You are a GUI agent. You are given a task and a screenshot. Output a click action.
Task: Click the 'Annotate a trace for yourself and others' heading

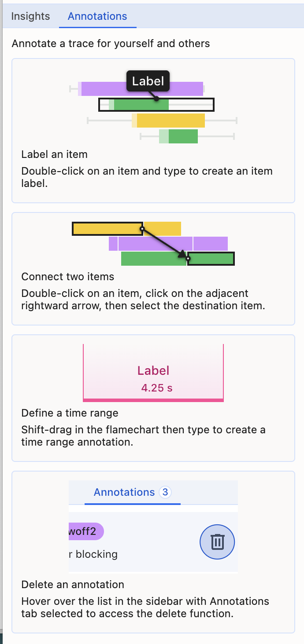[x=111, y=44]
